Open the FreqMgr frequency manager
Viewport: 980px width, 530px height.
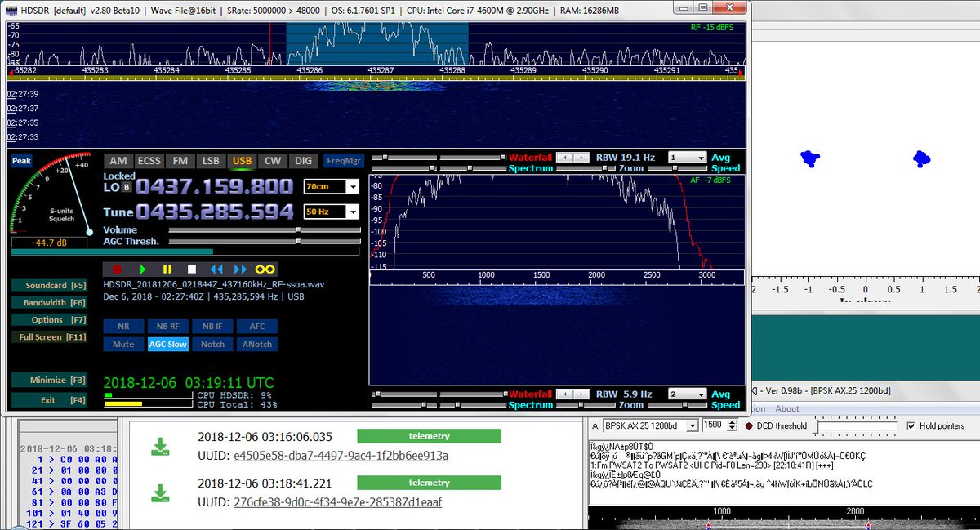(x=344, y=161)
